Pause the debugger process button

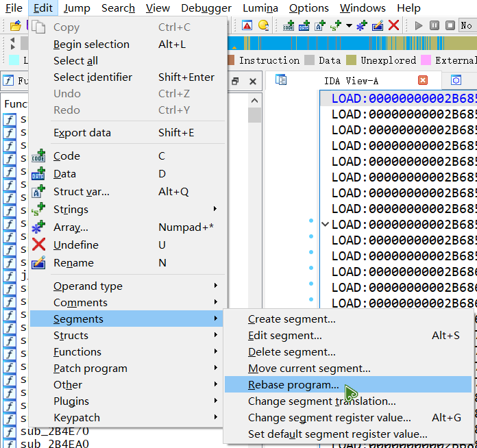point(435,25)
